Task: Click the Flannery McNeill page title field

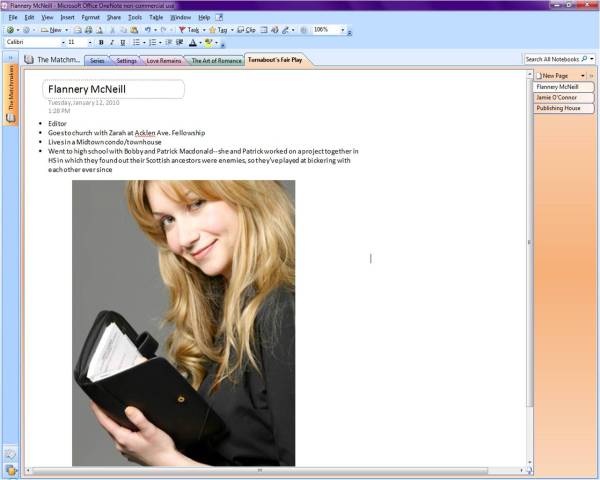Action: (114, 89)
